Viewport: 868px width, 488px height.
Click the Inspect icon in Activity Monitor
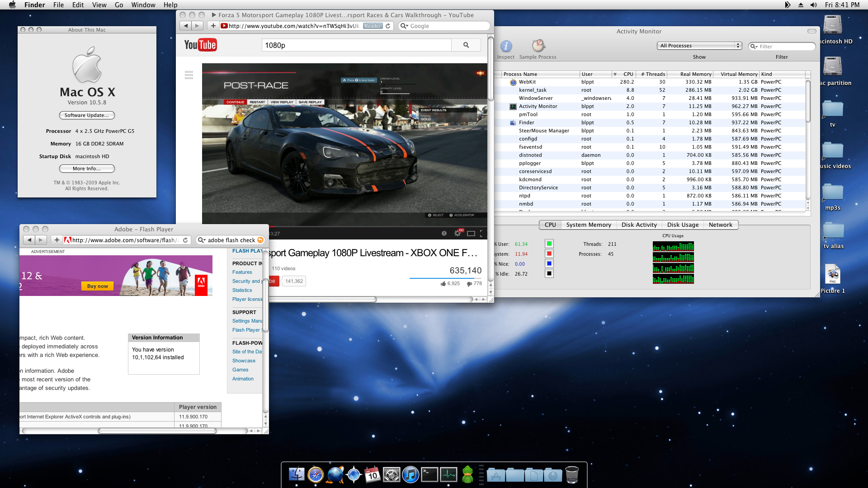pos(506,47)
